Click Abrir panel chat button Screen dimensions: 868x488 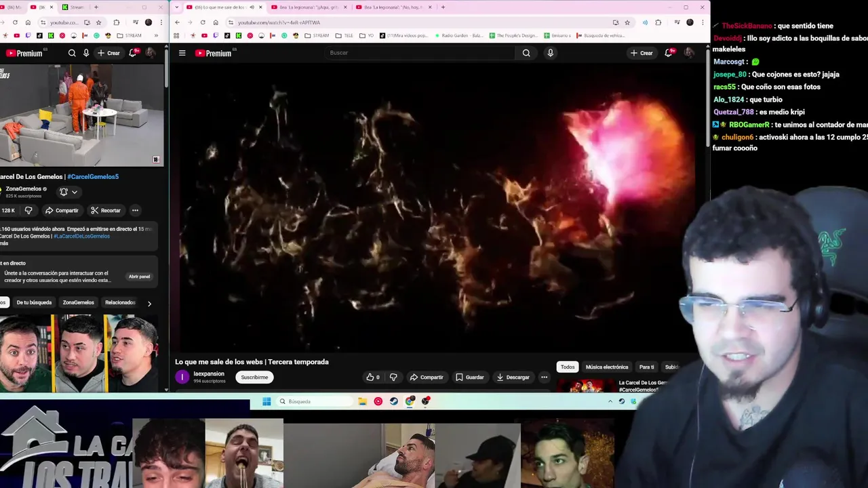(x=139, y=277)
